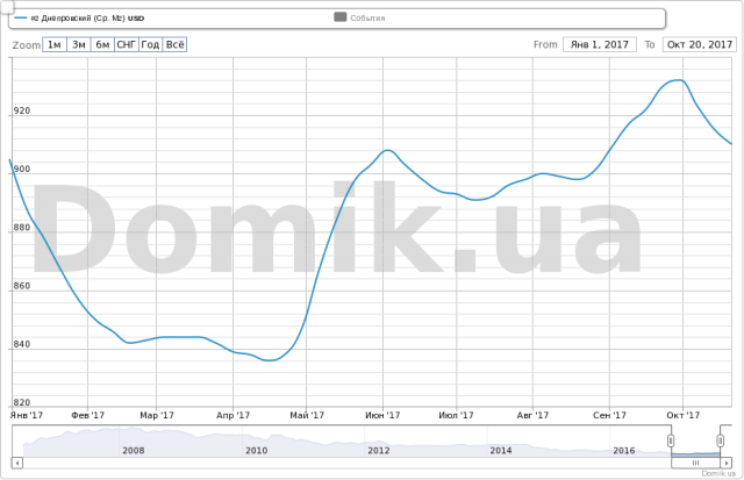Click the navigator scrollbar right arrow
The height and width of the screenshot is (480, 744).
coord(726,462)
